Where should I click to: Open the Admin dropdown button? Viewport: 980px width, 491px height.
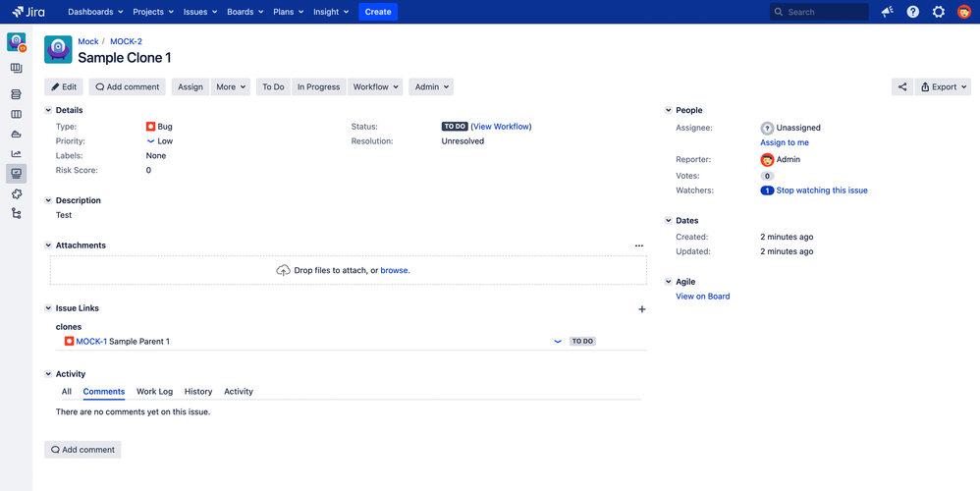(431, 86)
